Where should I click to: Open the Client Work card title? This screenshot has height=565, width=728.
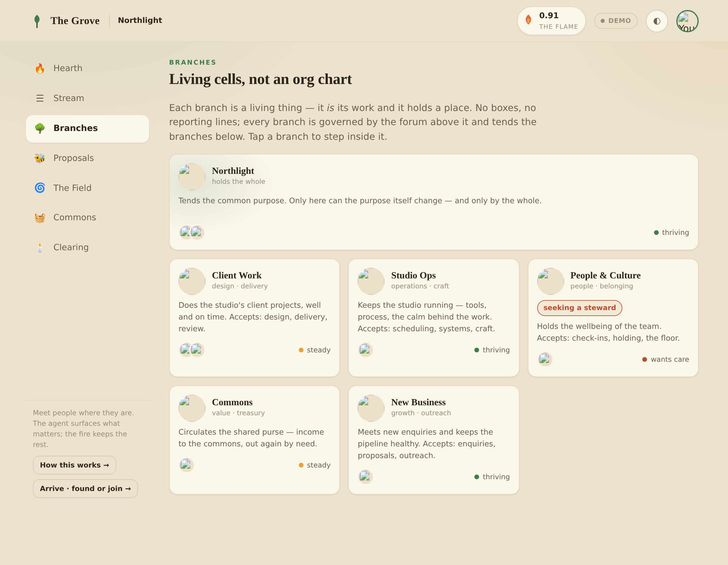pyautogui.click(x=237, y=275)
